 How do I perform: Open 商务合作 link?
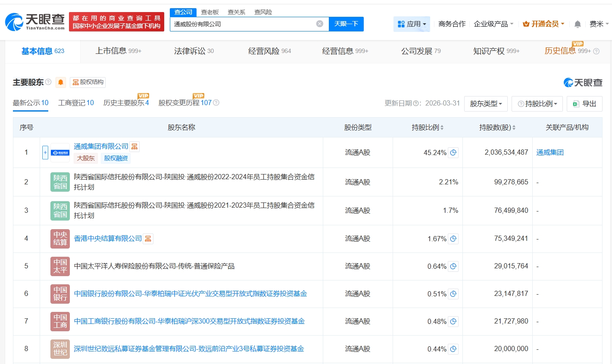tap(452, 24)
